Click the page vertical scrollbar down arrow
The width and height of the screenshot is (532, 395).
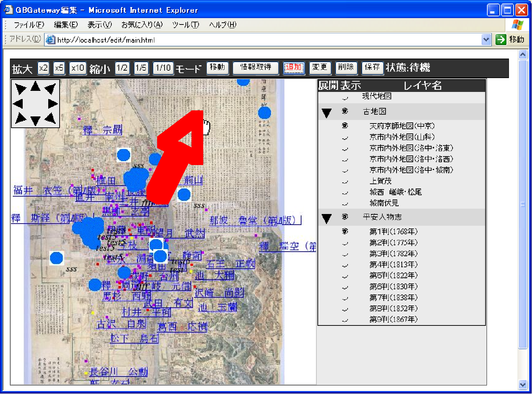[x=523, y=384]
